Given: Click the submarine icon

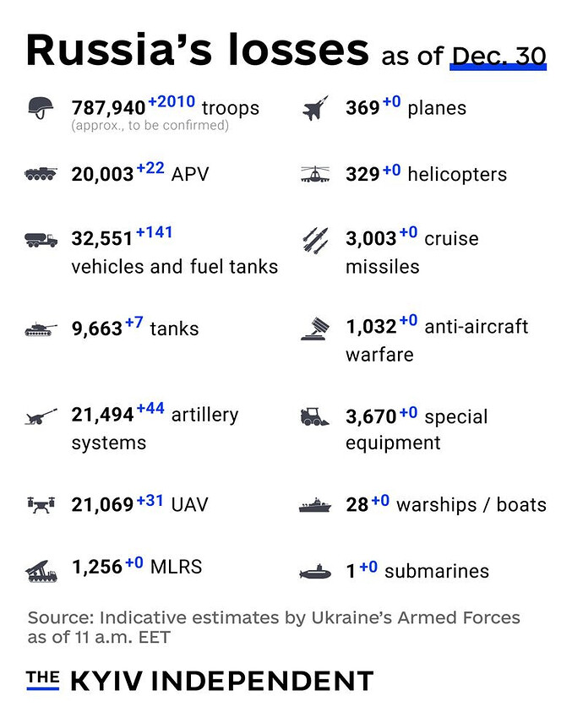Looking at the screenshot, I should coord(315,572).
